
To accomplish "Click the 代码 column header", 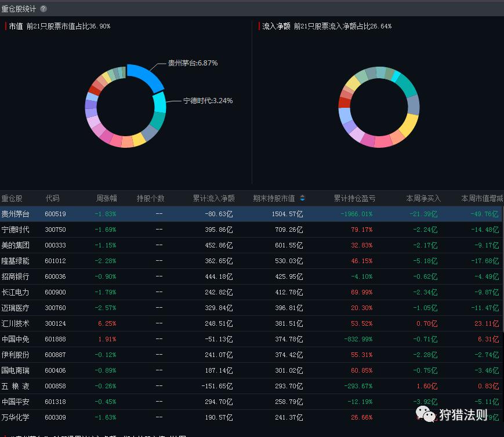I will [x=52, y=198].
